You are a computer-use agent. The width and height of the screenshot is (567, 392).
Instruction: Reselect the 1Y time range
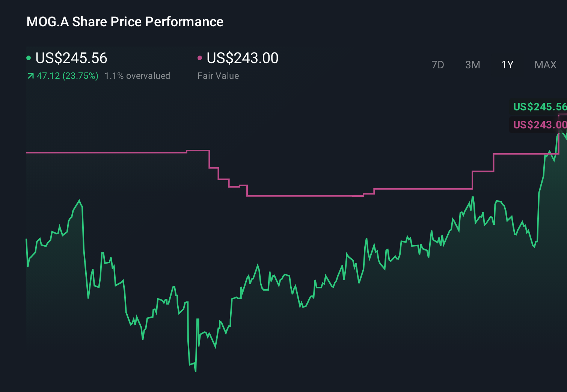point(507,65)
